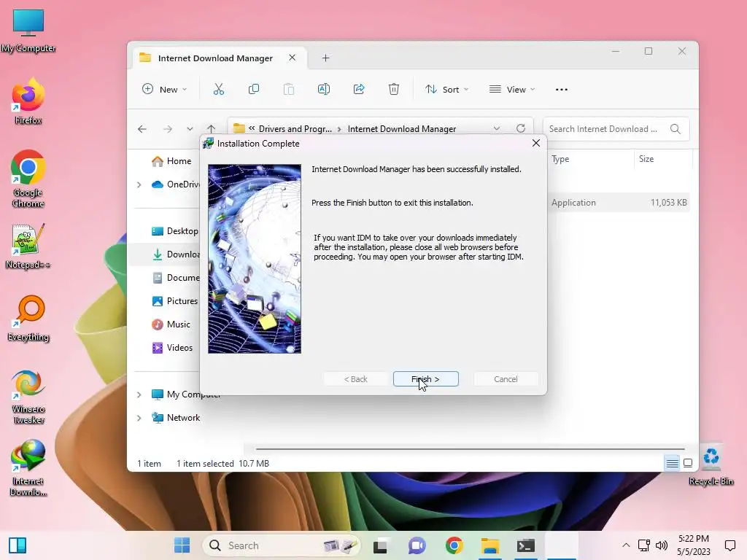747x560 pixels.
Task: Click the Share icon in Explorer toolbar
Action: [359, 89]
